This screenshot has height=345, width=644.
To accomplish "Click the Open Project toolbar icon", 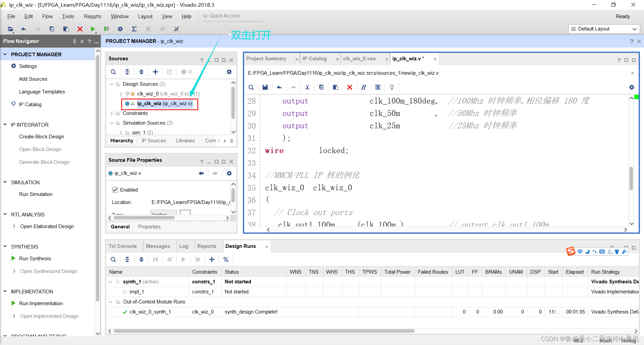I will (x=11, y=29).
